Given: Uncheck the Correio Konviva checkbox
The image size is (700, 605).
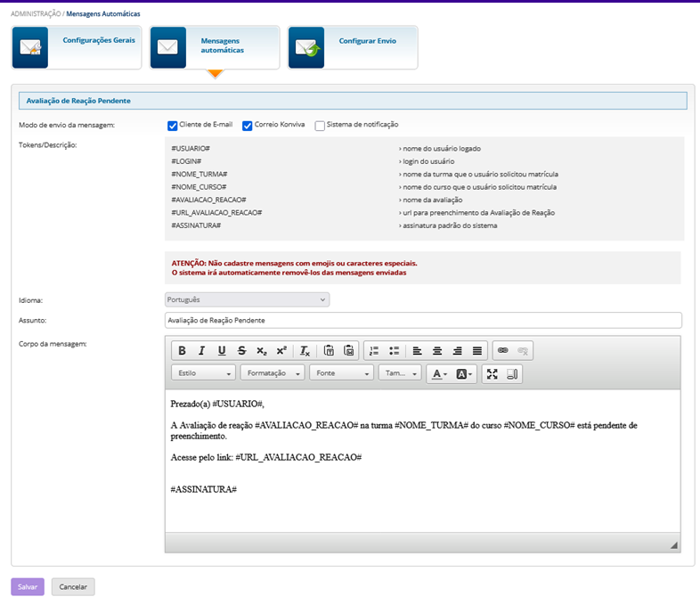Looking at the screenshot, I should (x=248, y=126).
